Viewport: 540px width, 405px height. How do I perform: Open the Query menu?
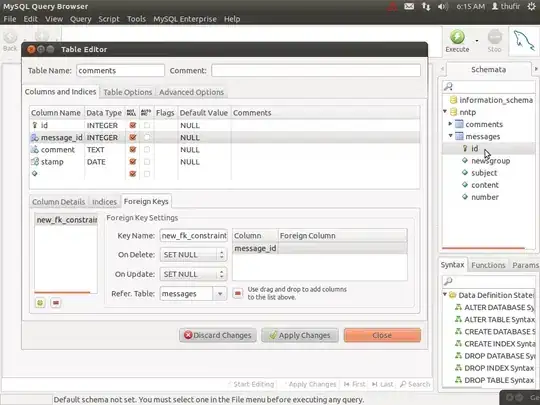[x=81, y=19]
